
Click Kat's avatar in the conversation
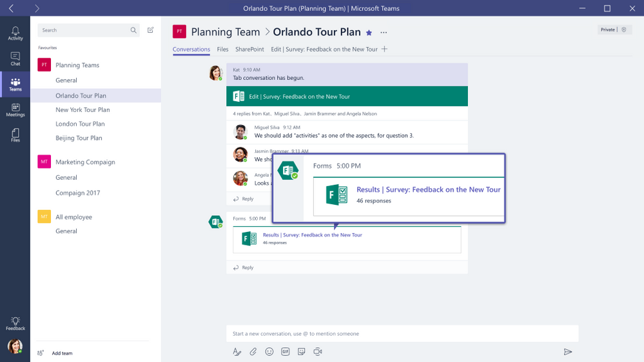(215, 73)
